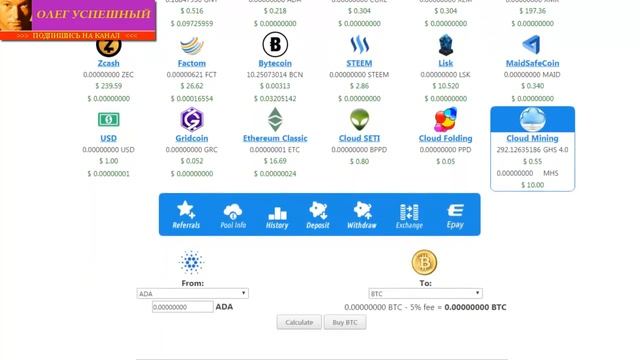Open the STEEM link
The height and width of the screenshot is (360, 640).
[360, 63]
